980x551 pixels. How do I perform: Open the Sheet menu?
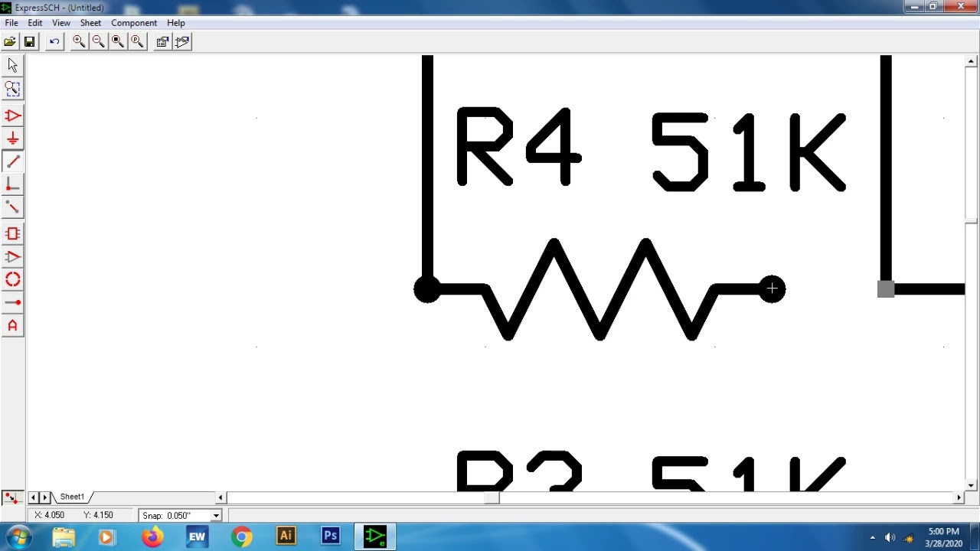90,23
